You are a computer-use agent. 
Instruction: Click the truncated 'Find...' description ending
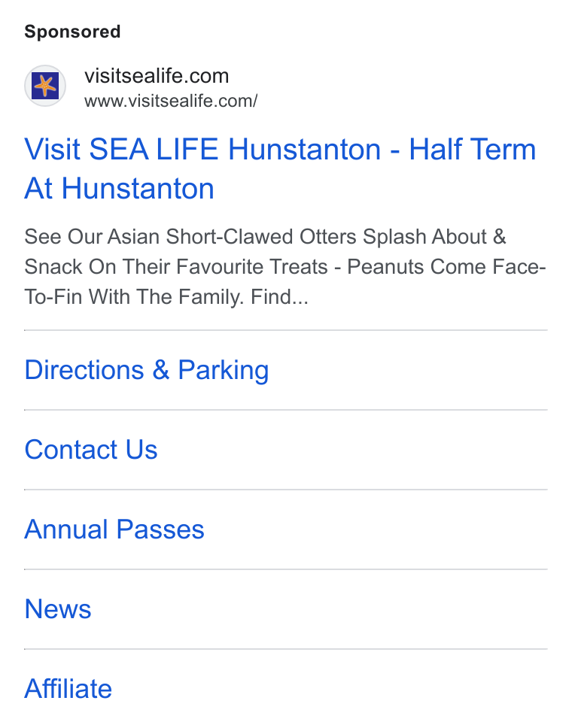279,296
